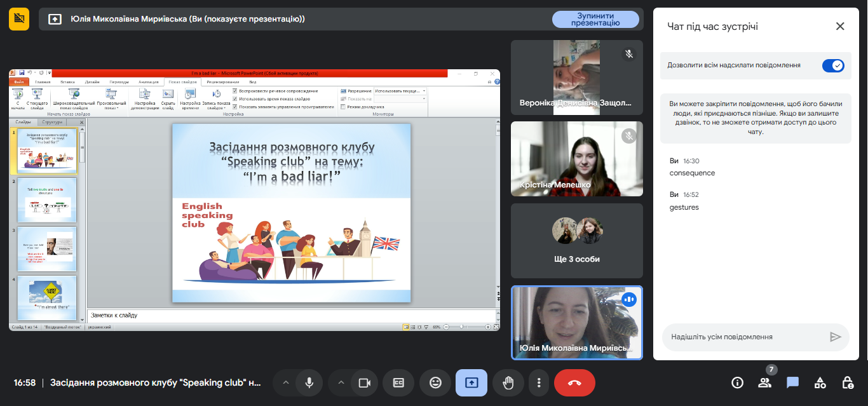Open the meeting details info icon

point(737,382)
